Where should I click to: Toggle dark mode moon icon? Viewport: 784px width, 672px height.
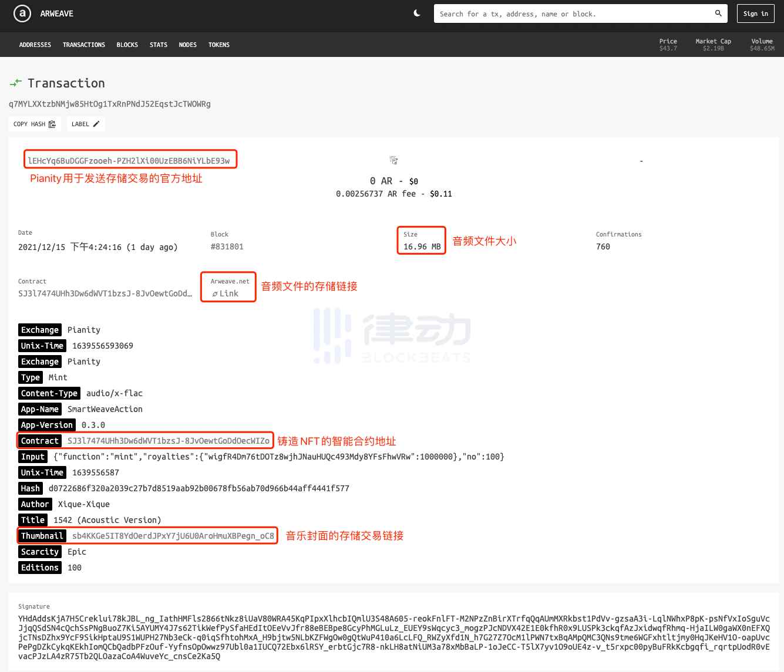point(417,13)
